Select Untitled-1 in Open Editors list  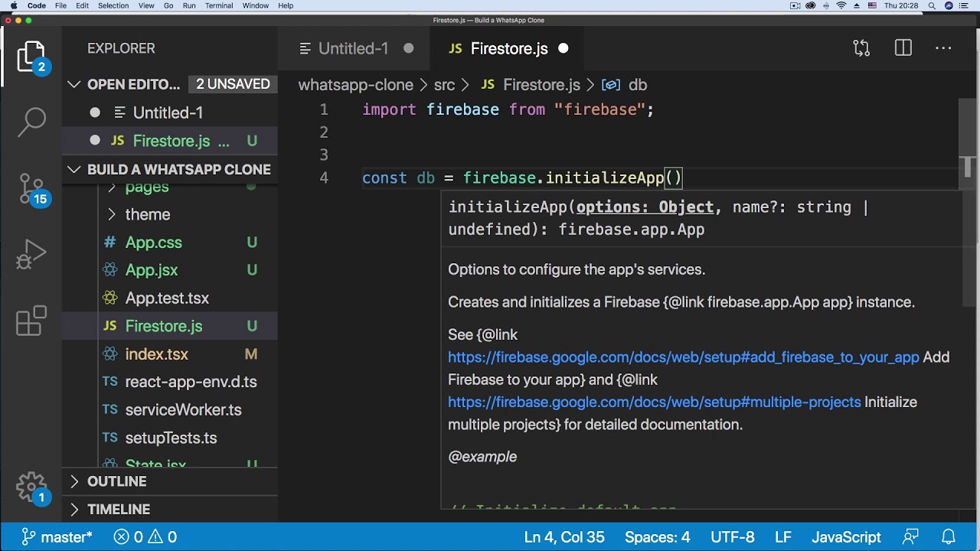pos(170,112)
